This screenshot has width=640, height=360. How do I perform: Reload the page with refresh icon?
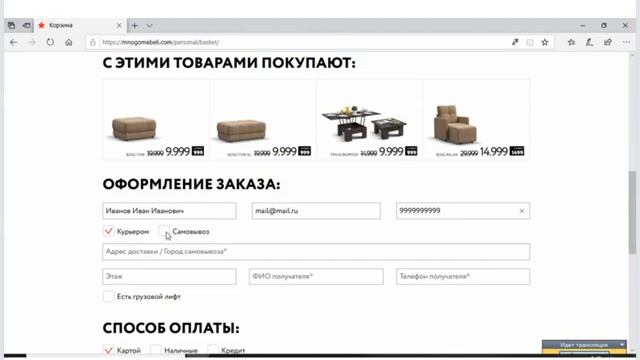point(50,42)
